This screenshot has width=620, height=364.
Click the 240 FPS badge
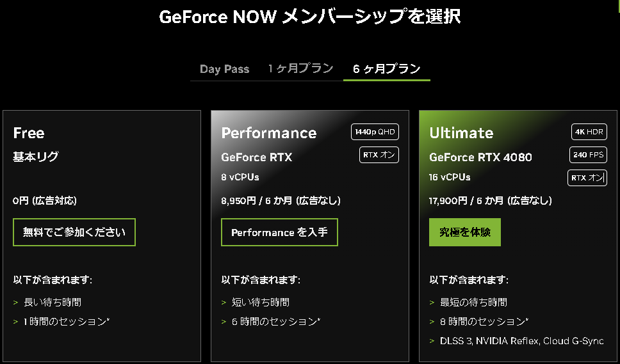[x=588, y=155]
